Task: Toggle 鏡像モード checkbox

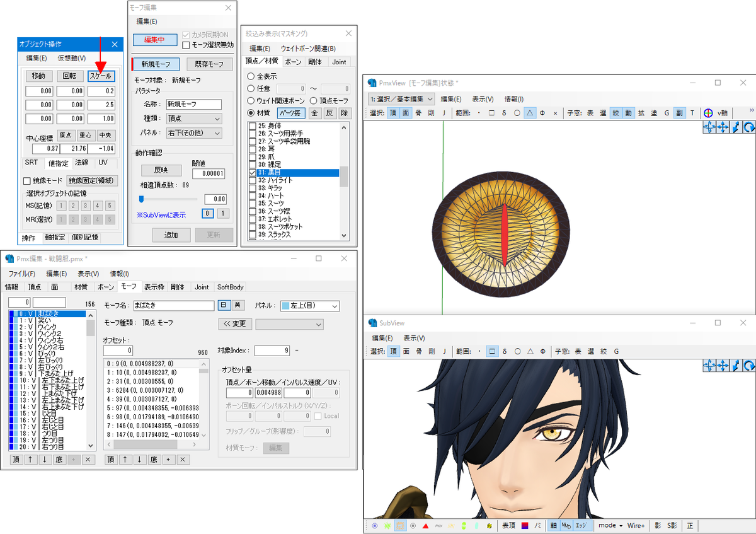Action: 26,181
